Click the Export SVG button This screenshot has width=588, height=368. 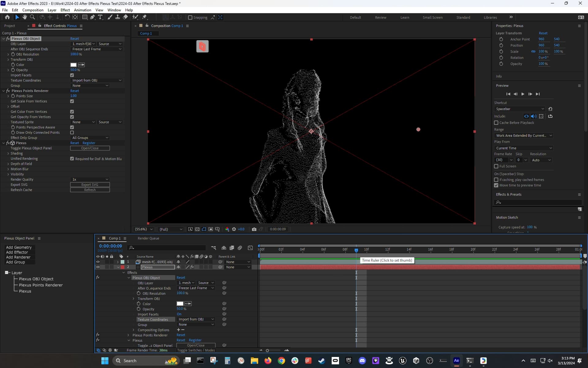click(x=90, y=185)
